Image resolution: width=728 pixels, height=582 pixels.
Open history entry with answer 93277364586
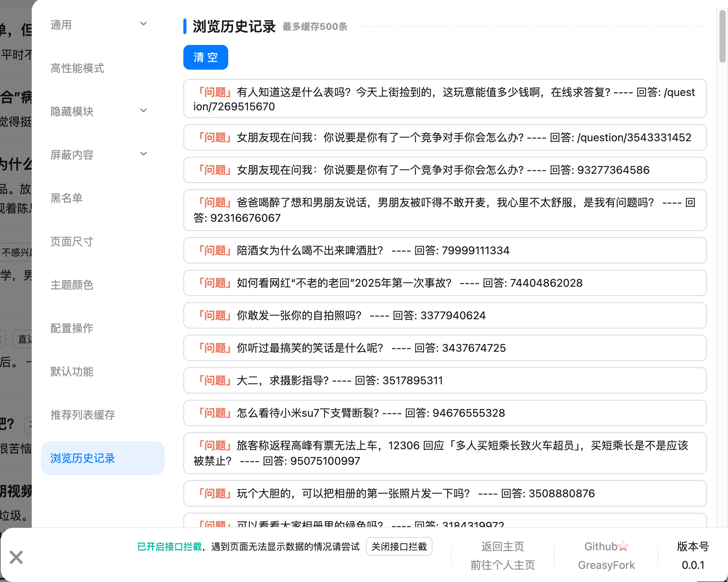[445, 170]
